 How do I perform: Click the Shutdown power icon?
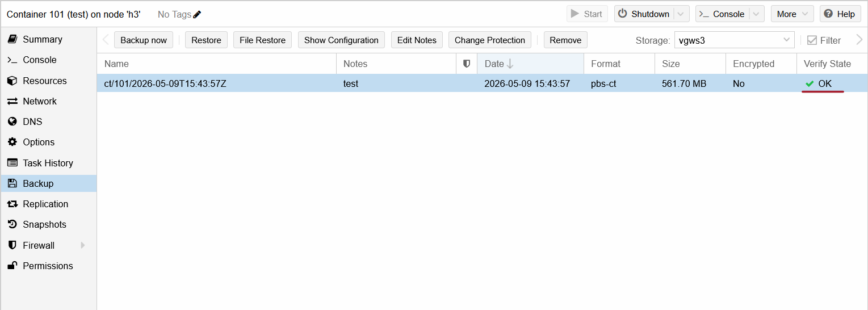tap(623, 14)
